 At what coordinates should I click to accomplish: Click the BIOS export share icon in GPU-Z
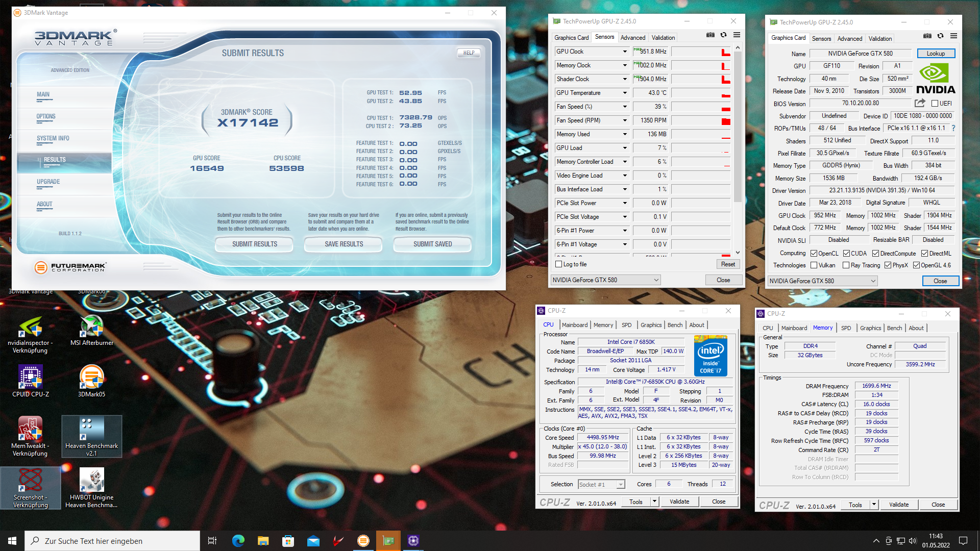click(920, 103)
